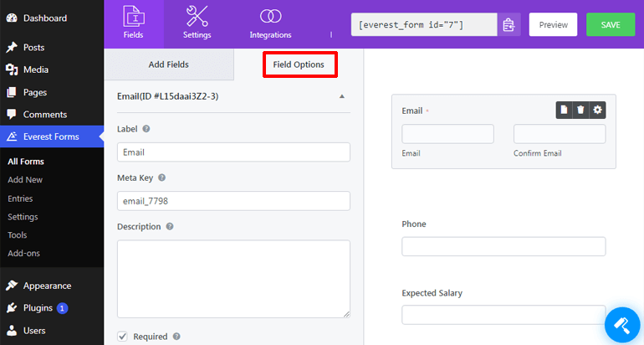Open the Fields tab in the builder header
The image size is (644, 345).
pos(134,23)
